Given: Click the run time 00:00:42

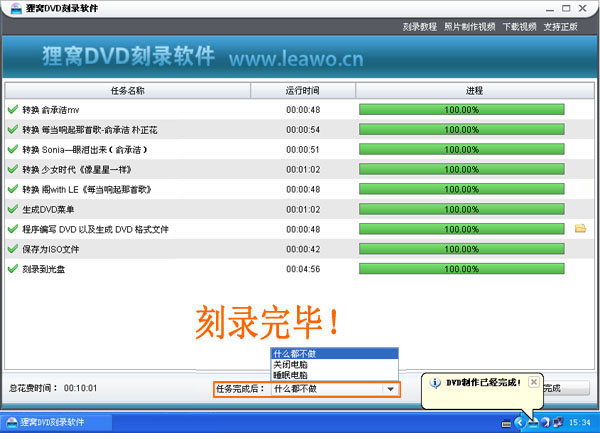Looking at the screenshot, I should point(303,249).
